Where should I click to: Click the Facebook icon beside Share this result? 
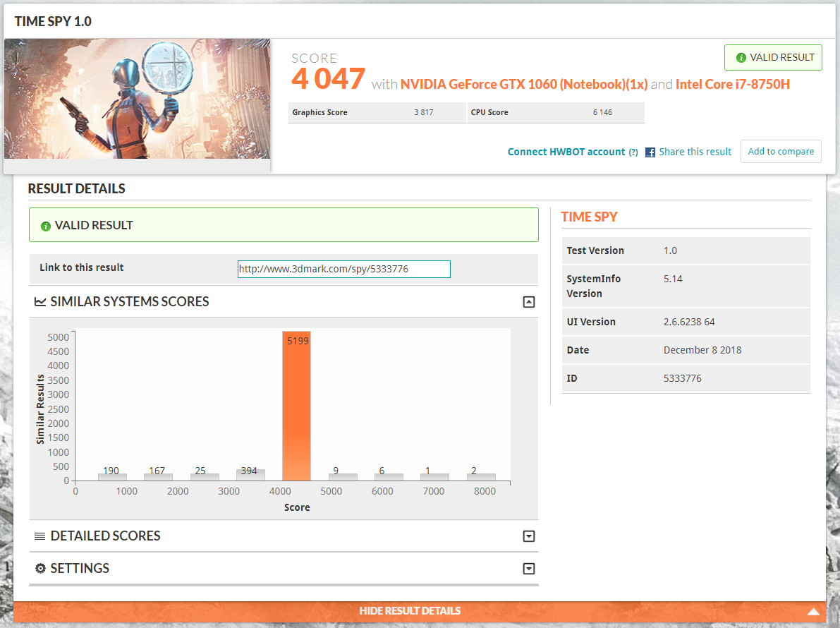pos(650,152)
